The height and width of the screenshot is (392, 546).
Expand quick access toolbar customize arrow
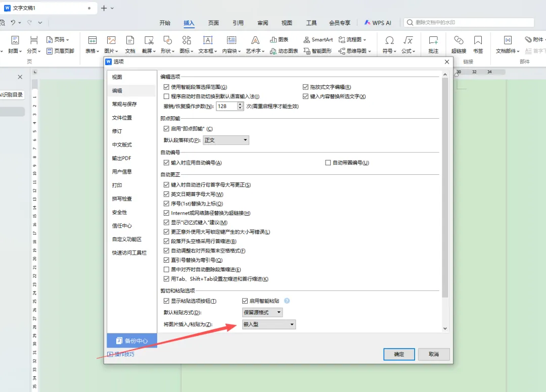point(40,23)
